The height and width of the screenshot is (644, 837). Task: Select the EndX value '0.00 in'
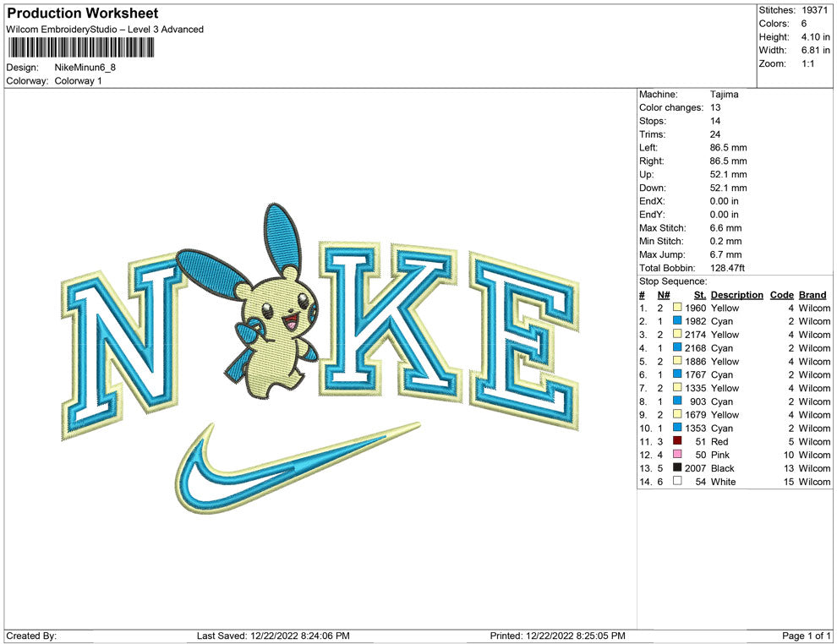[x=725, y=200]
